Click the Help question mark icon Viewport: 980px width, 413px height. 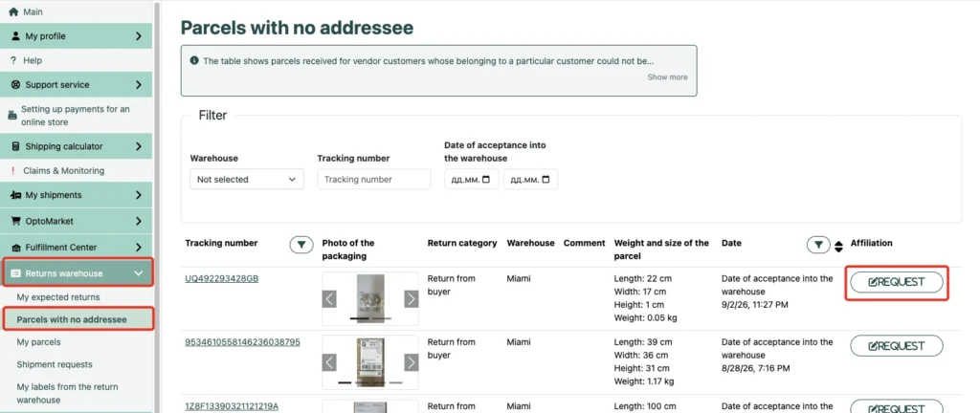(13, 60)
